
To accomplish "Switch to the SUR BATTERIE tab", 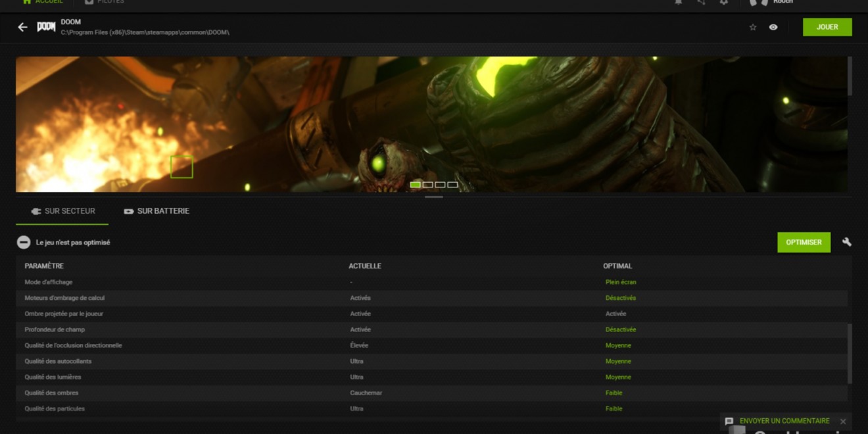I will point(157,211).
